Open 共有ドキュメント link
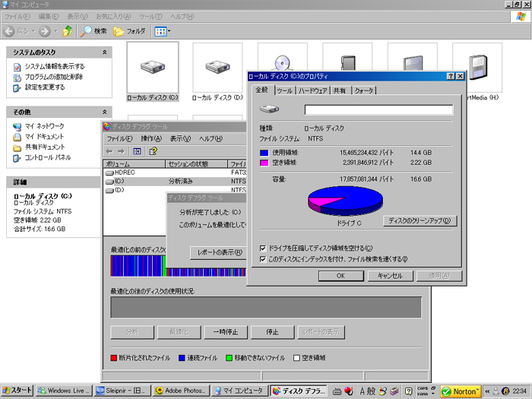 44,147
